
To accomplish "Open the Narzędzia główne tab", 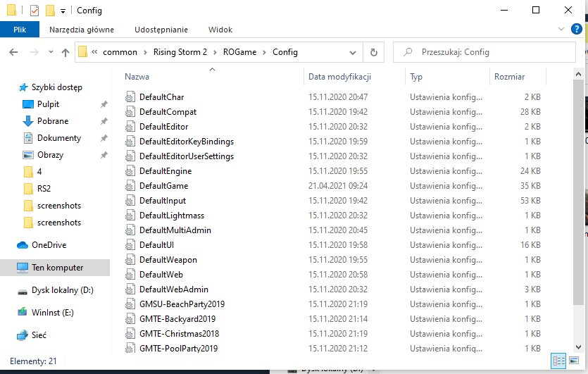I will pos(82,30).
